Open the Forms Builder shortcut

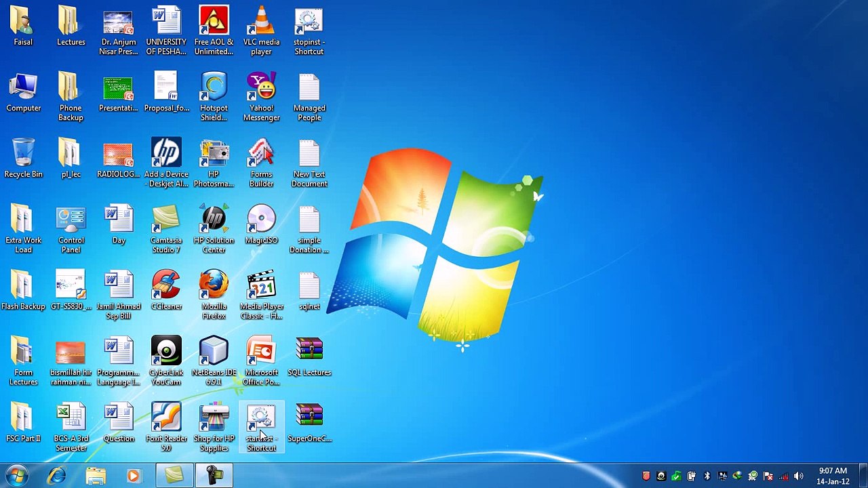[261, 163]
